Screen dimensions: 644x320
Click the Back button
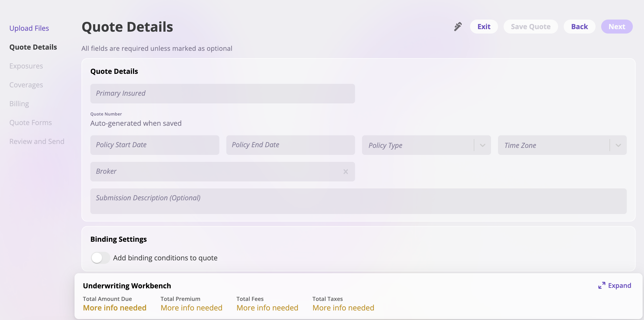579,27
